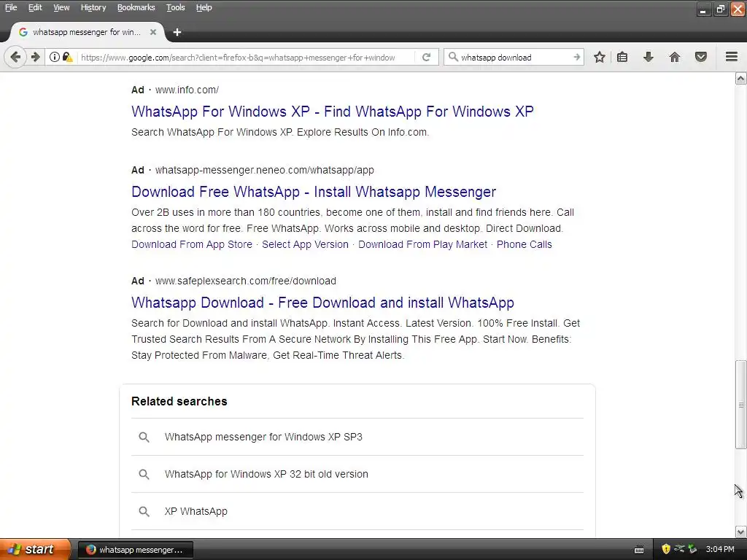Click the security shield tray icon
This screenshot has height=560, width=747.
tap(666, 549)
